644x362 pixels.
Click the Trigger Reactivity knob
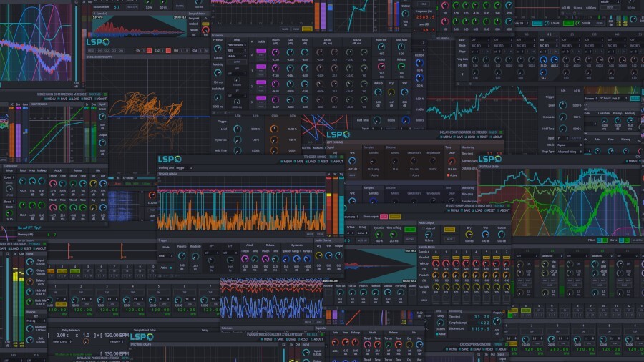(195, 257)
